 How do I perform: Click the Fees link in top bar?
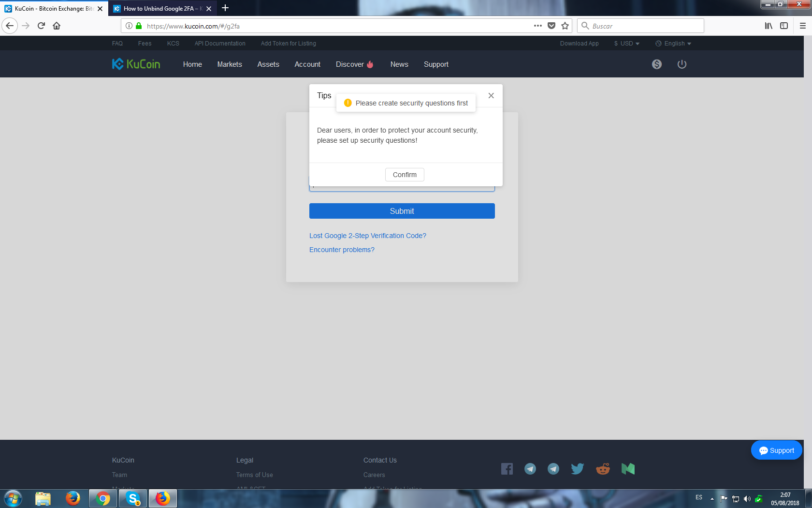pyautogui.click(x=145, y=44)
